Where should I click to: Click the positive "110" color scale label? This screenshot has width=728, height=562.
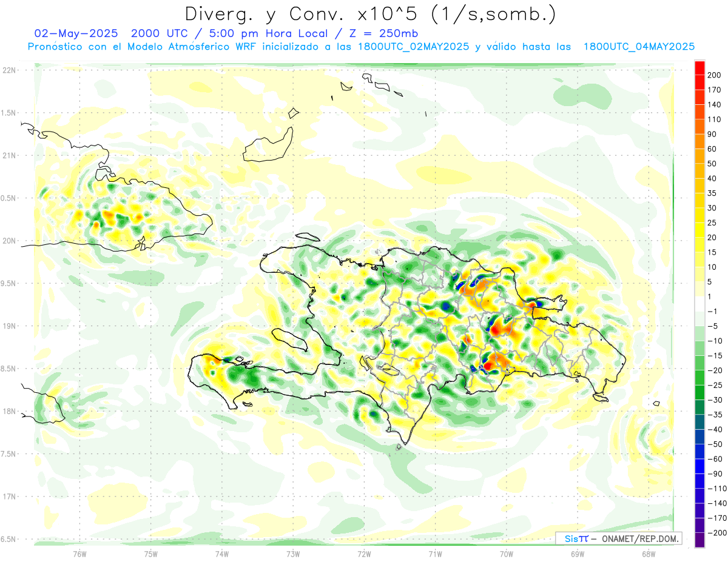[x=714, y=119]
